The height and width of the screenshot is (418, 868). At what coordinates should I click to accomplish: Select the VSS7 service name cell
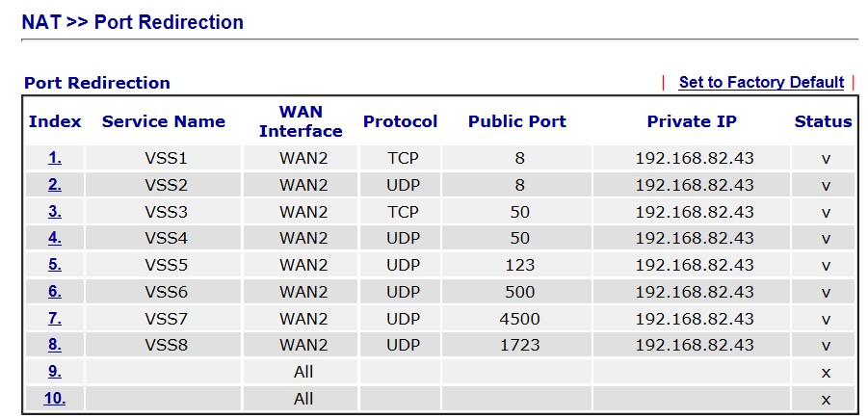point(164,319)
